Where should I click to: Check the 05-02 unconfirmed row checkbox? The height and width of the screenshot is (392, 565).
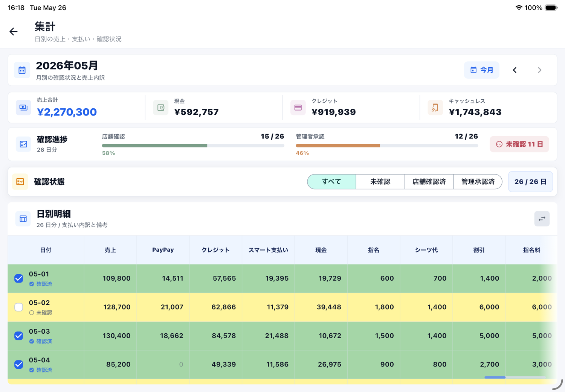[19, 307]
